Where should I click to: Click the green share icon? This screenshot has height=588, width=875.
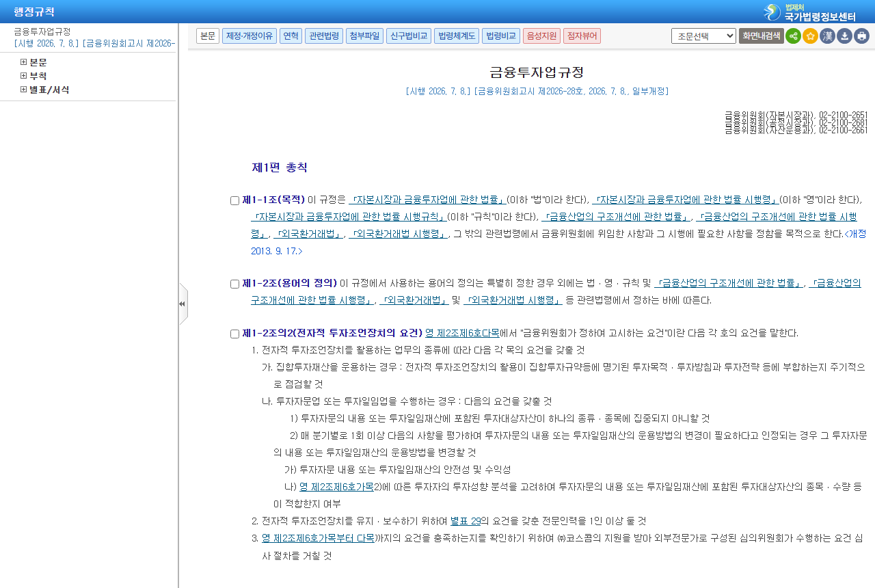pos(793,36)
